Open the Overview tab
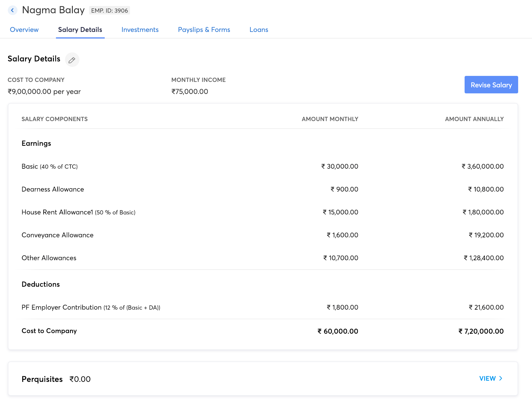532x409 pixels. pyautogui.click(x=24, y=30)
